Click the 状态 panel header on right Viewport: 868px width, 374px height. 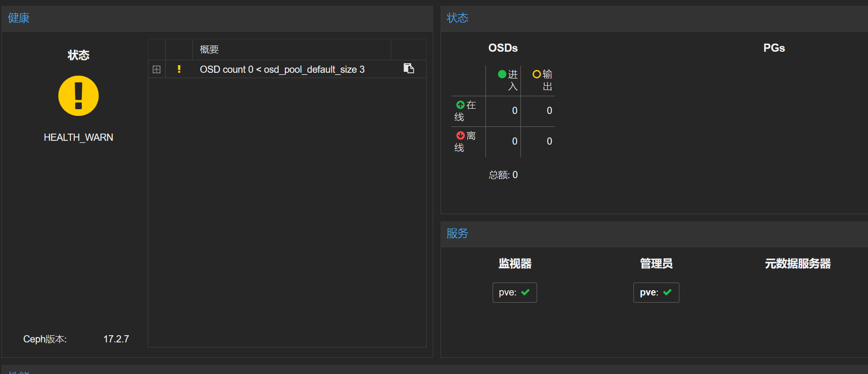[457, 18]
